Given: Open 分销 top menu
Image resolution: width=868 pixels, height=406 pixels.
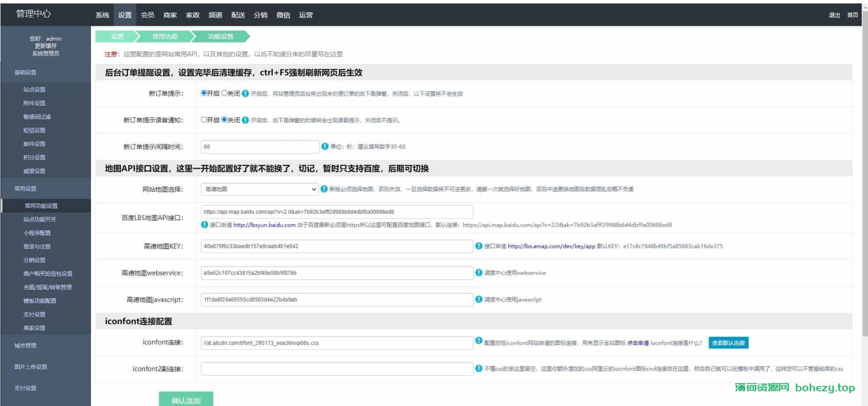Looking at the screenshot, I should [260, 15].
